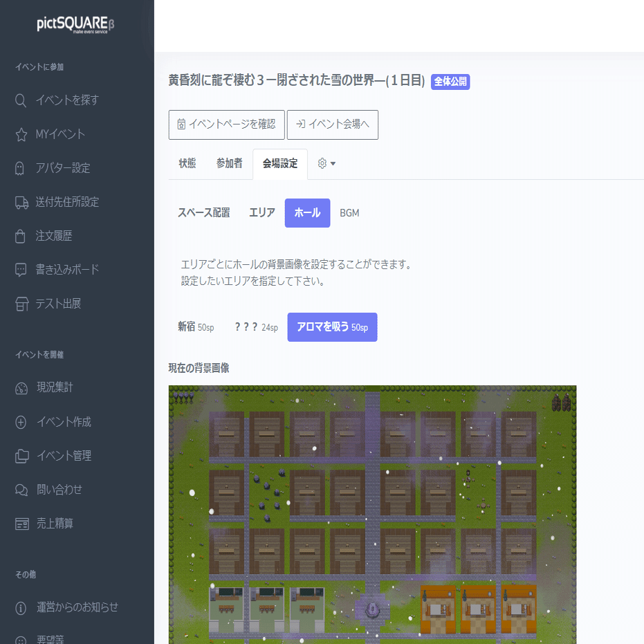The height and width of the screenshot is (644, 644).
Task: Click the speech bubble icon beside 書き込みボード
Action: pyautogui.click(x=21, y=270)
